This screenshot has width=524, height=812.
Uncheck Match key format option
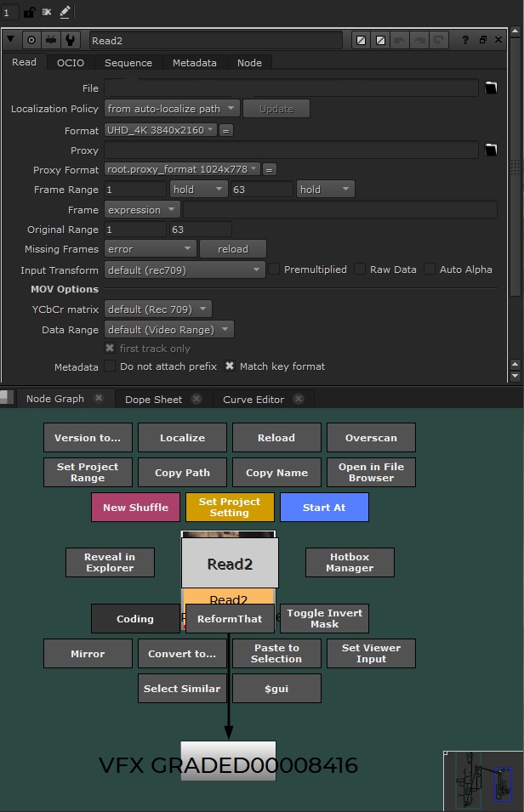230,366
